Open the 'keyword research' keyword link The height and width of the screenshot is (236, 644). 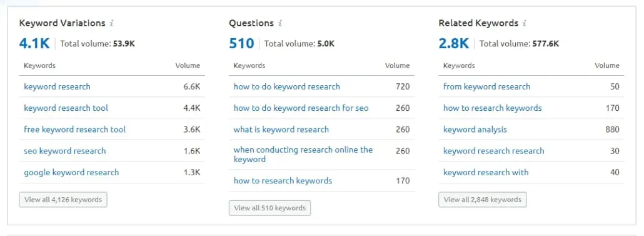pos(57,87)
